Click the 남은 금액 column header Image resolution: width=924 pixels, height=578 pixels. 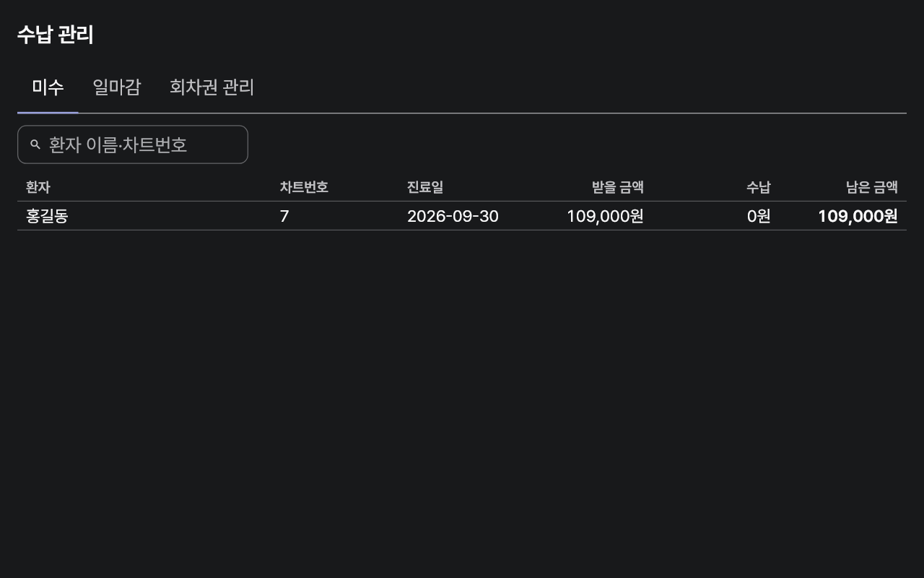[x=872, y=187]
